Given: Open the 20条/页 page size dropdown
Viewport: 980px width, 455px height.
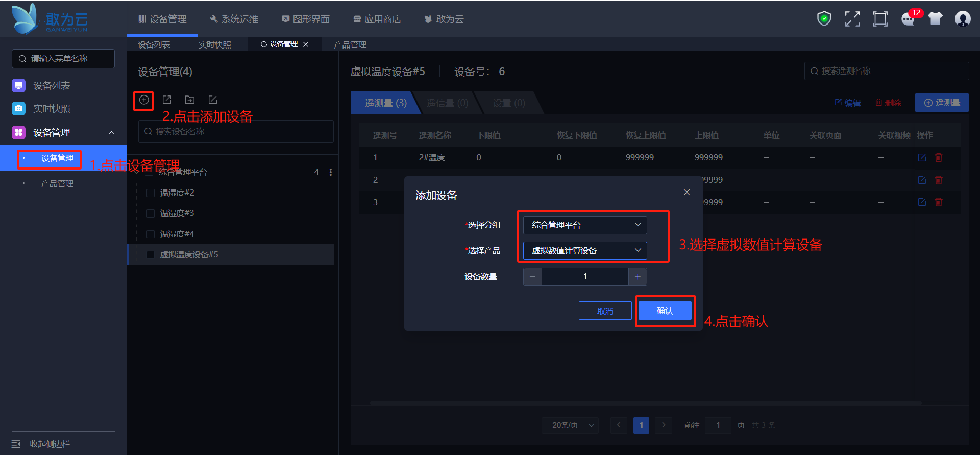Looking at the screenshot, I should pos(570,425).
